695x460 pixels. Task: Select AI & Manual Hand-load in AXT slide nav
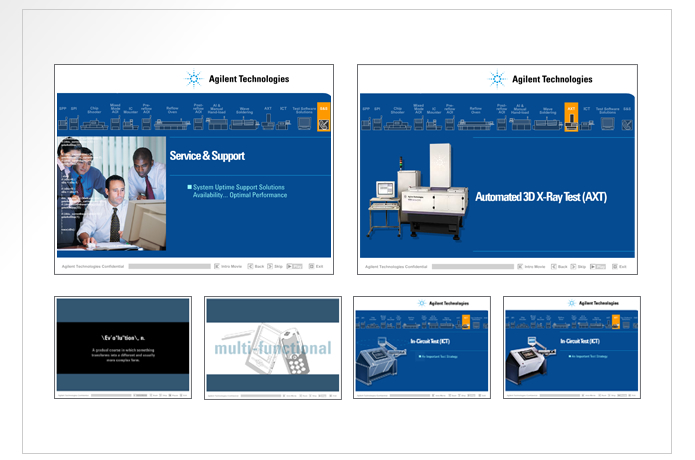[520, 118]
